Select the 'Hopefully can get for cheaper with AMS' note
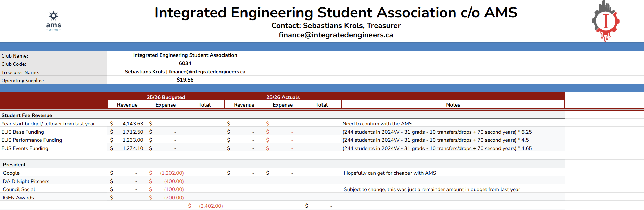Viewport: 644px width, 210px height. (x=390, y=173)
